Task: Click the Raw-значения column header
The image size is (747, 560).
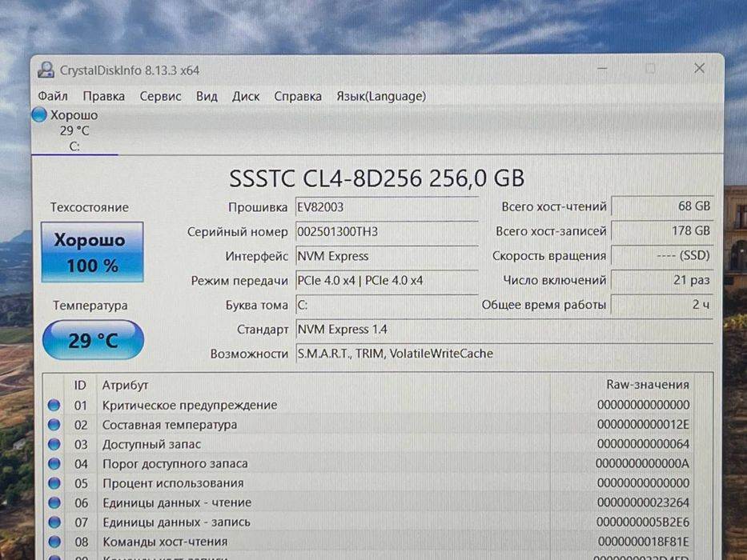Action: (648, 384)
